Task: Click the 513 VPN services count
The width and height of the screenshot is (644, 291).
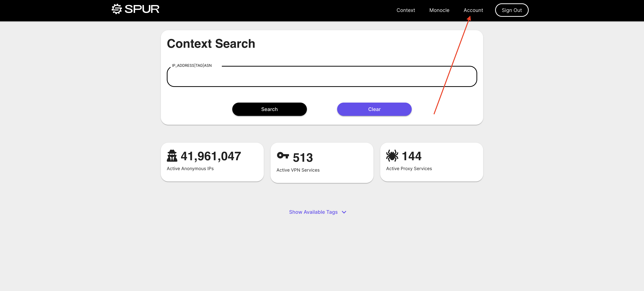Action: (x=302, y=157)
